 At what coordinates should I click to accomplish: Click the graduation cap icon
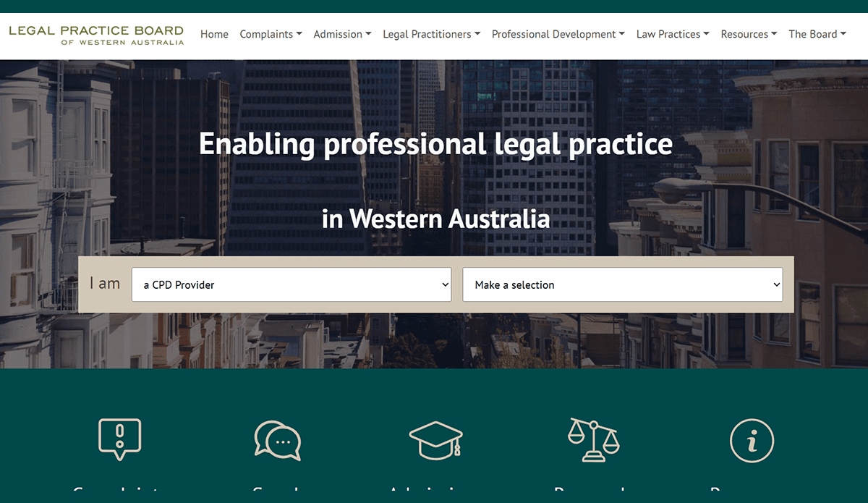[x=435, y=440]
